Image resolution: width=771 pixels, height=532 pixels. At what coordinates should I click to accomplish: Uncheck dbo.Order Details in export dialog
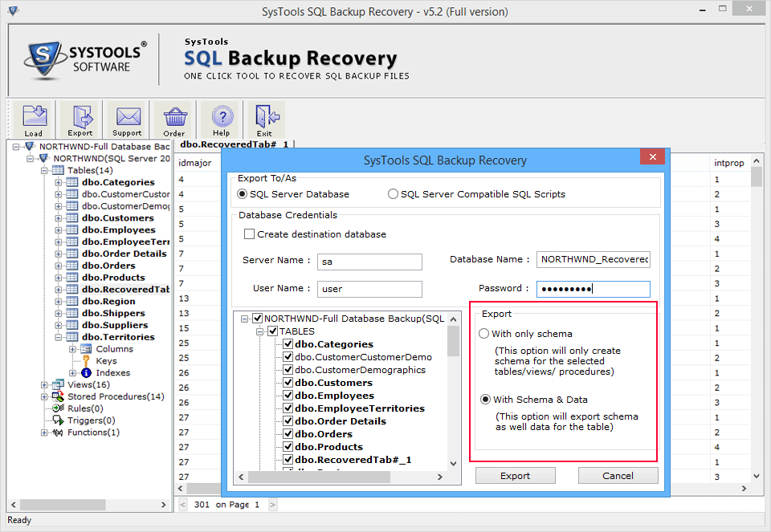click(288, 421)
